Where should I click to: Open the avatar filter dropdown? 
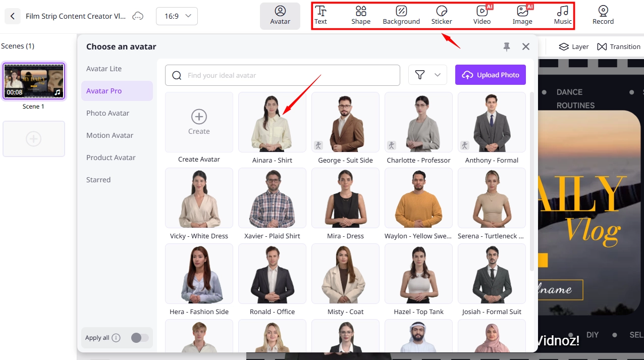427,75
